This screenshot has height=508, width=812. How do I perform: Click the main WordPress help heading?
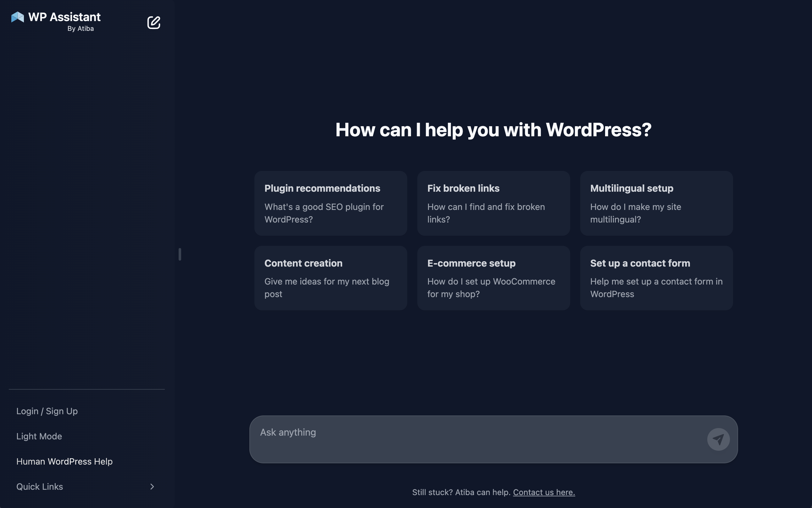pyautogui.click(x=493, y=130)
